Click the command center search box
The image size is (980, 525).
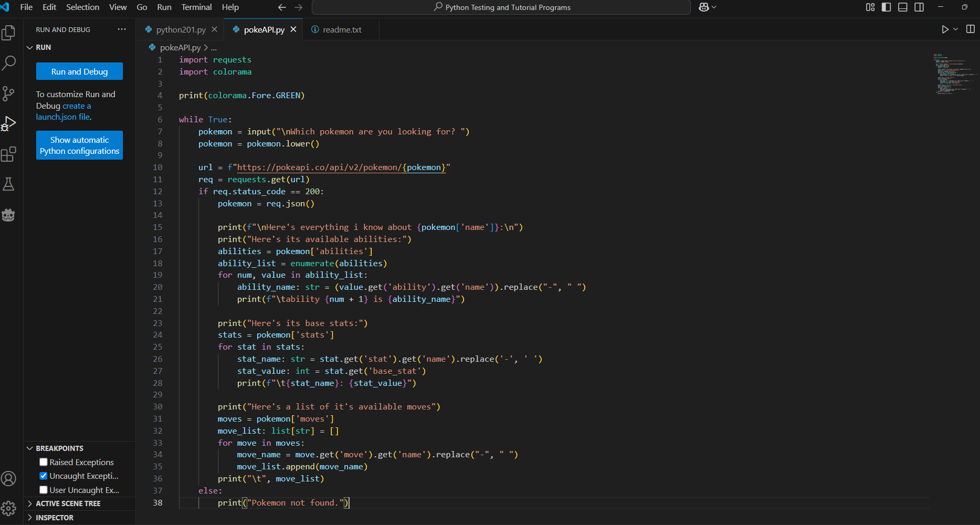click(501, 7)
